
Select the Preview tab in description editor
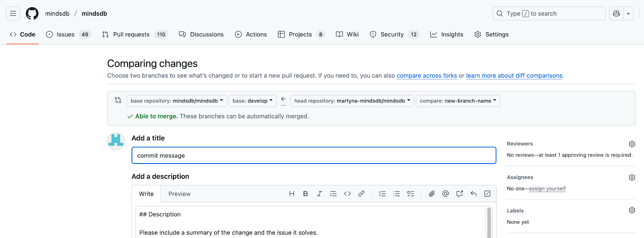click(180, 194)
